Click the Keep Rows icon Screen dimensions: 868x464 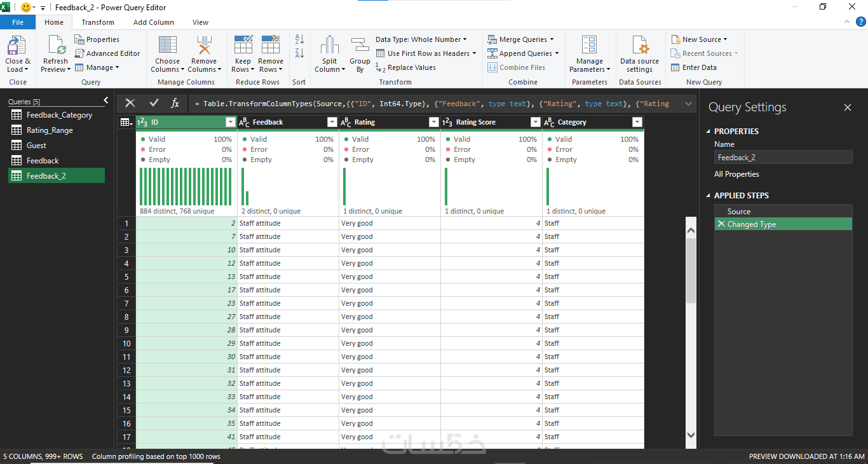pos(243,46)
